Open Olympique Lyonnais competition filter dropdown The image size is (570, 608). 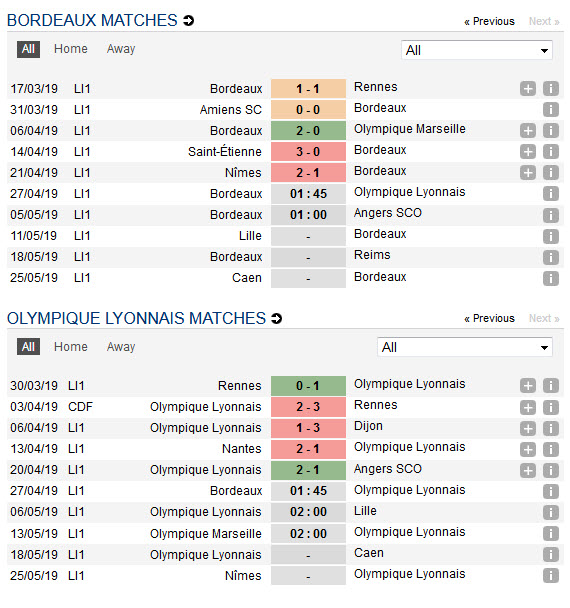coord(465,347)
